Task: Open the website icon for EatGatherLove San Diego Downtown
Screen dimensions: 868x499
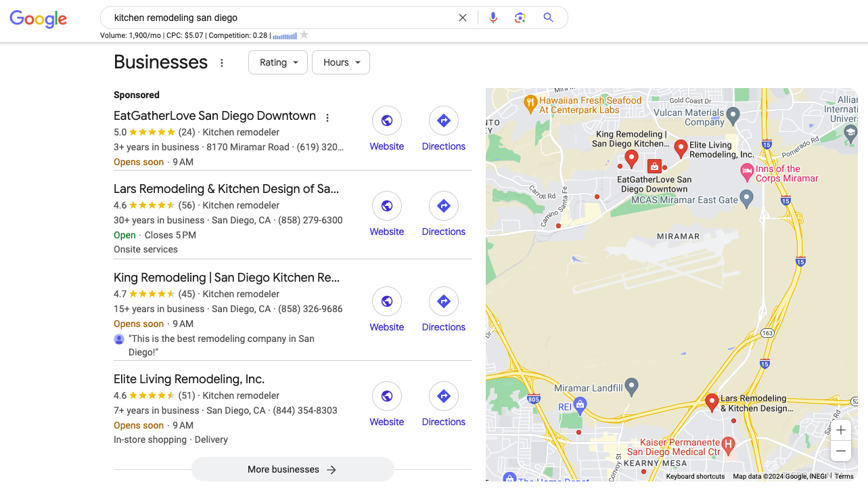Action: (387, 121)
